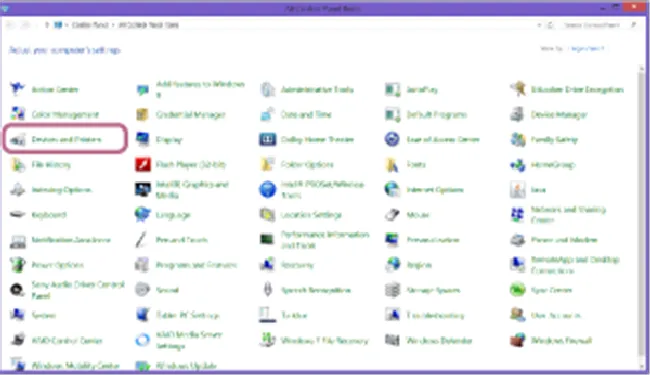Open the Action Center icon
The height and width of the screenshot is (375, 650).
click(x=17, y=89)
